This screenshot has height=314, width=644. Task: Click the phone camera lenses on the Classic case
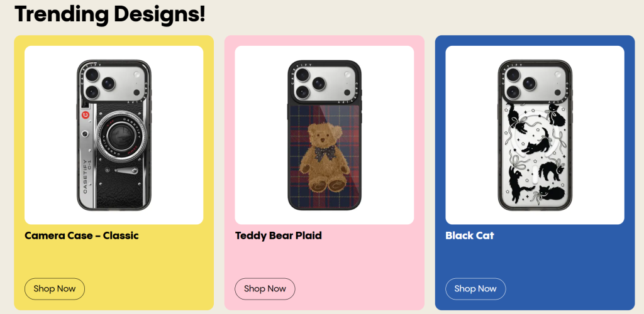click(99, 83)
